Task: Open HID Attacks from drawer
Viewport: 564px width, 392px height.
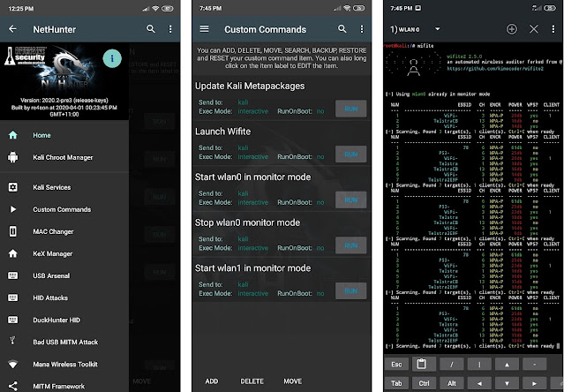Action: pyautogui.click(x=64, y=298)
